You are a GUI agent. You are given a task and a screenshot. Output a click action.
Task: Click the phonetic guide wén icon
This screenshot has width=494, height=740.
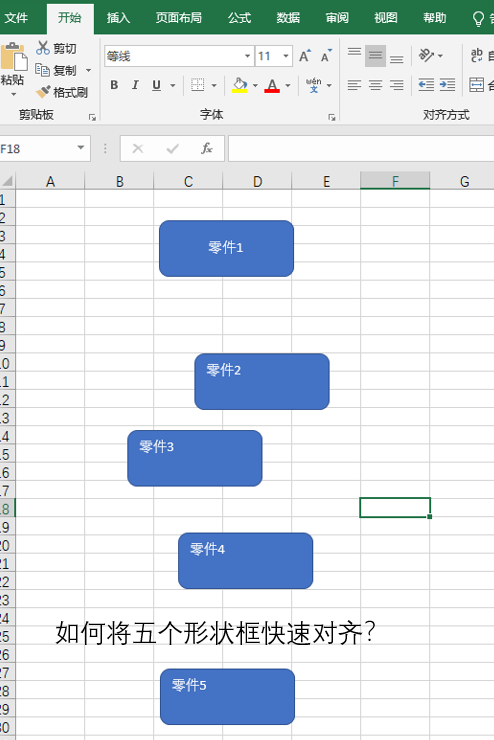click(x=313, y=85)
